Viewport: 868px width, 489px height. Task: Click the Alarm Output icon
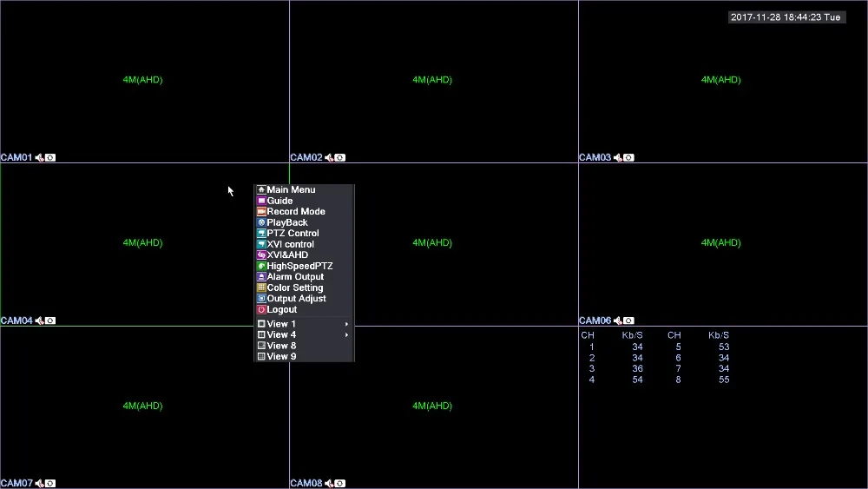click(260, 277)
